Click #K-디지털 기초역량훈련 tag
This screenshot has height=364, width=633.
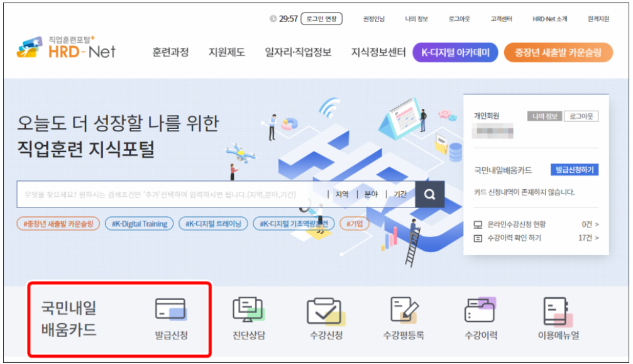point(294,224)
